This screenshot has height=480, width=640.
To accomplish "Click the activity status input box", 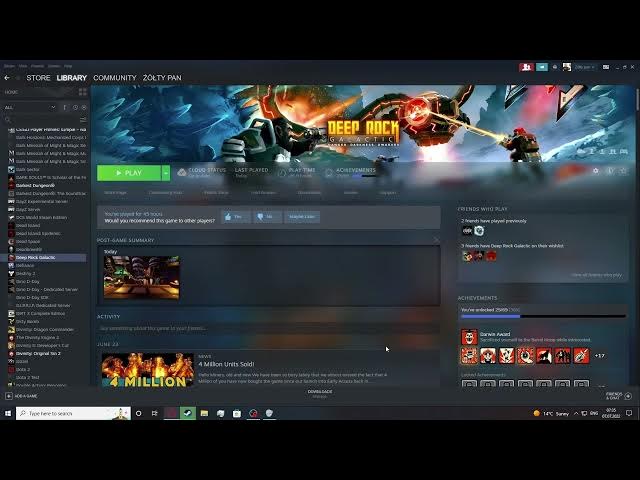I will pyautogui.click(x=267, y=328).
